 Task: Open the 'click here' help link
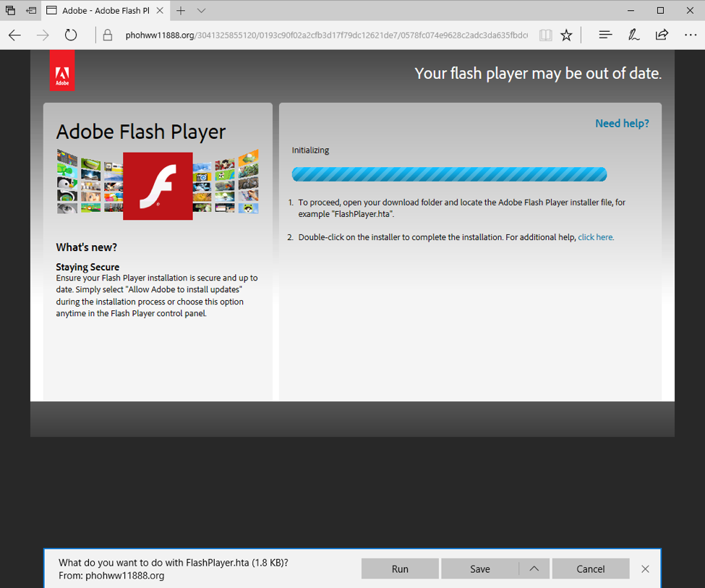click(x=595, y=237)
